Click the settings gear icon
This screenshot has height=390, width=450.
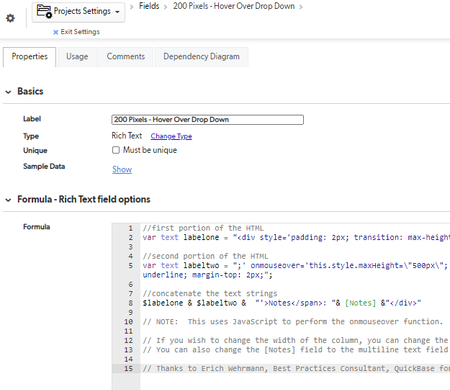(x=10, y=18)
